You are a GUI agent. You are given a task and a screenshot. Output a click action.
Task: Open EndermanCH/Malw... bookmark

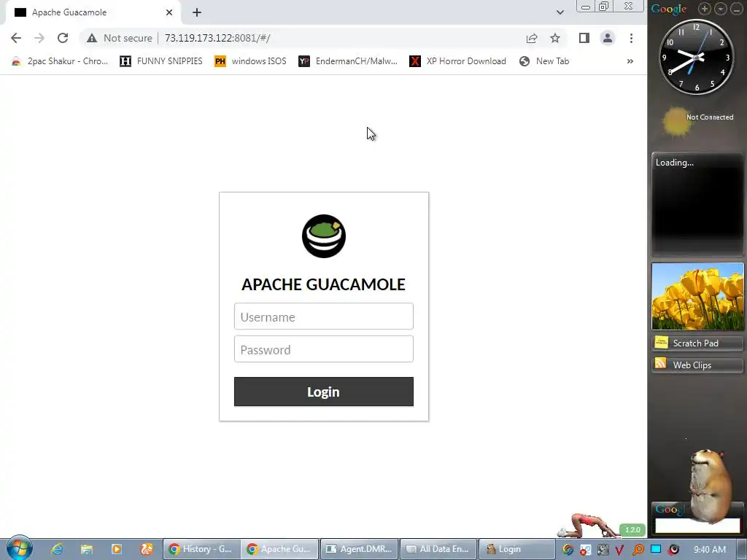(348, 61)
